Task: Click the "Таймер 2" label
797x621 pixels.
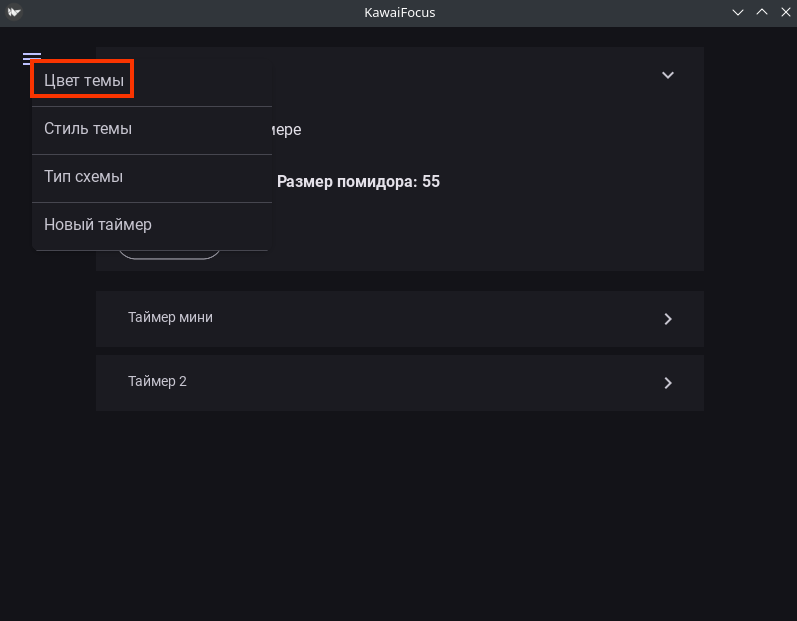Action: point(157,382)
